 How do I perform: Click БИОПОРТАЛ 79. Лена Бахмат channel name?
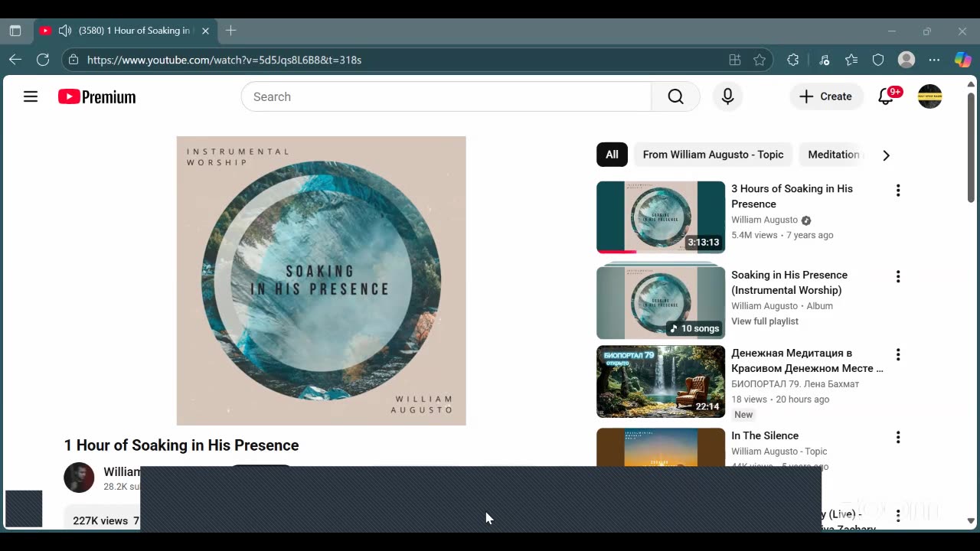(795, 384)
